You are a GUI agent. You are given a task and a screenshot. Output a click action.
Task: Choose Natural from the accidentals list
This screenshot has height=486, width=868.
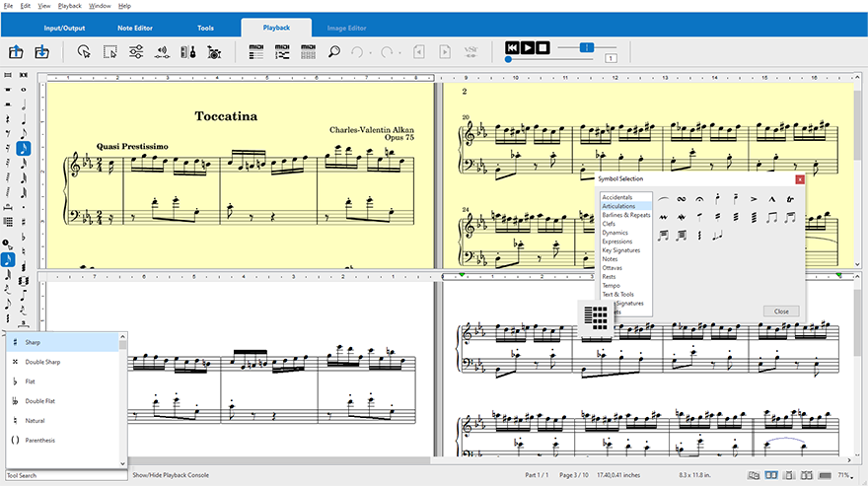[62, 421]
